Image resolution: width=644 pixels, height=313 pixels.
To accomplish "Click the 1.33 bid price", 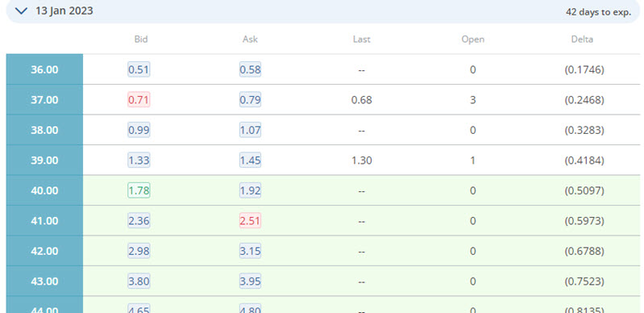I will coord(139,161).
